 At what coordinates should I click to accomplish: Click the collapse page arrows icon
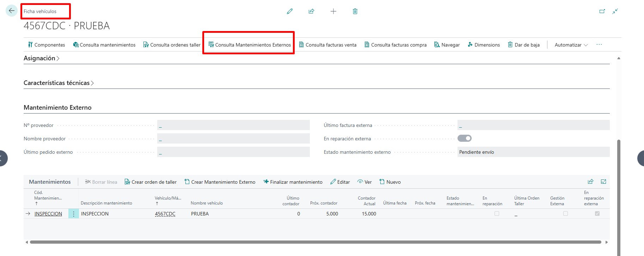(615, 11)
